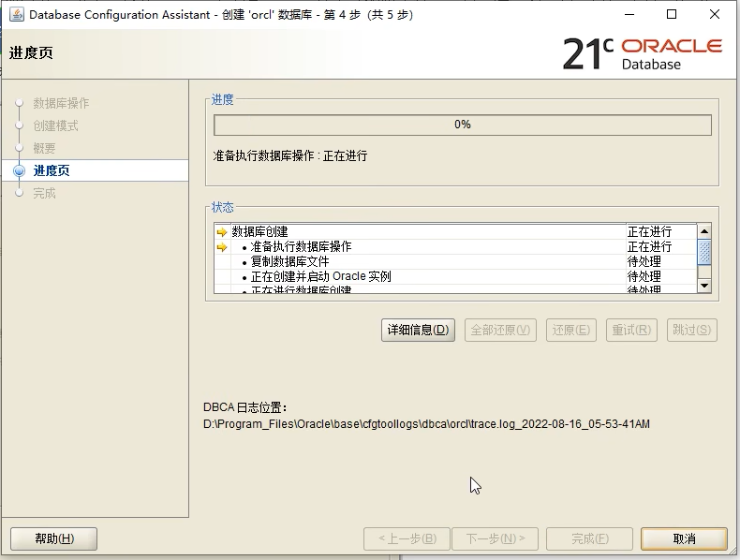Click the status list scroll up arrow
Screen dimensions: 740x560
(704, 231)
